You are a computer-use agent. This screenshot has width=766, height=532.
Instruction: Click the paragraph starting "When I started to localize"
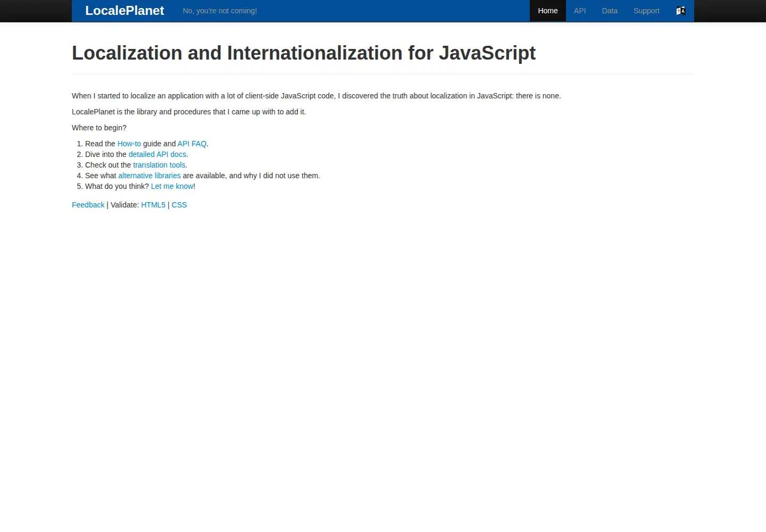tap(317, 96)
